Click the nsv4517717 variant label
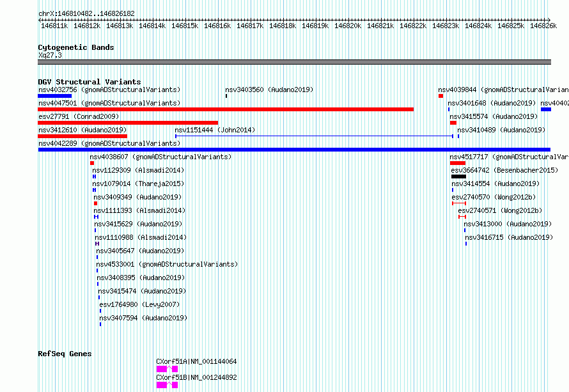The width and height of the screenshot is (569, 392). point(509,157)
